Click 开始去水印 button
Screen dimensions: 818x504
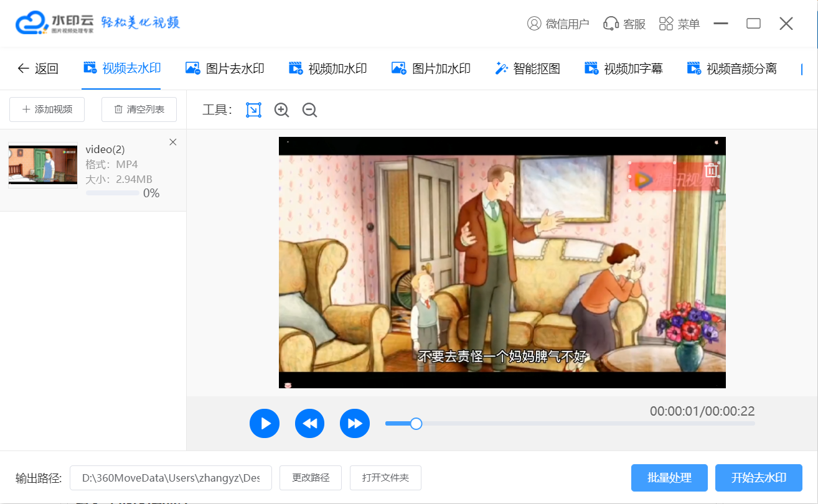759,478
